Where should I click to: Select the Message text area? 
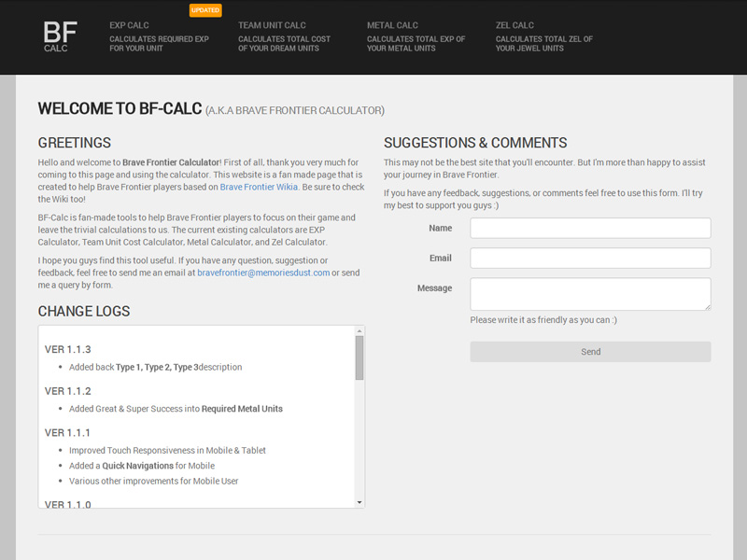(590, 293)
